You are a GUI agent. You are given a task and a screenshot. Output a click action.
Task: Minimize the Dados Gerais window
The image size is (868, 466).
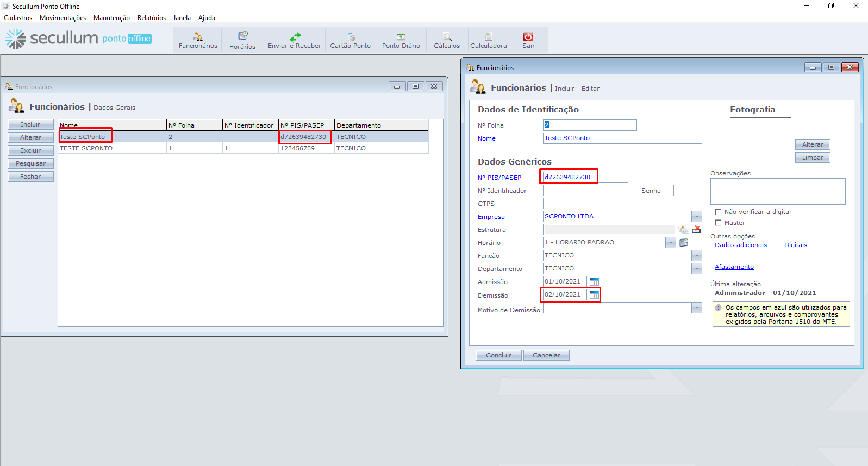click(x=397, y=86)
